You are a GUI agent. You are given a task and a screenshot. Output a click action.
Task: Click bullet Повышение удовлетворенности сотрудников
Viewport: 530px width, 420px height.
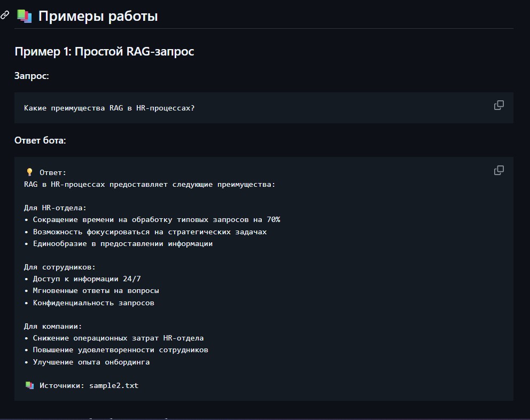116,350
